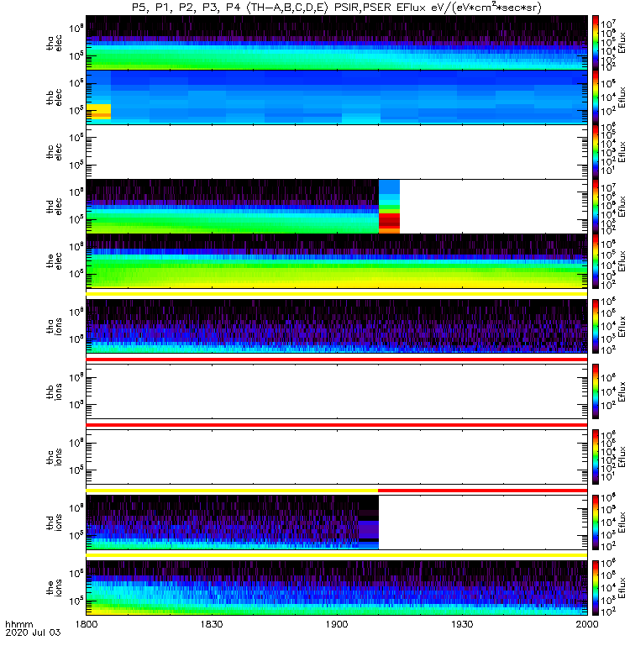The width and height of the screenshot is (630, 672).
Task: Click the 2000 time axis label
Action: tap(587, 624)
